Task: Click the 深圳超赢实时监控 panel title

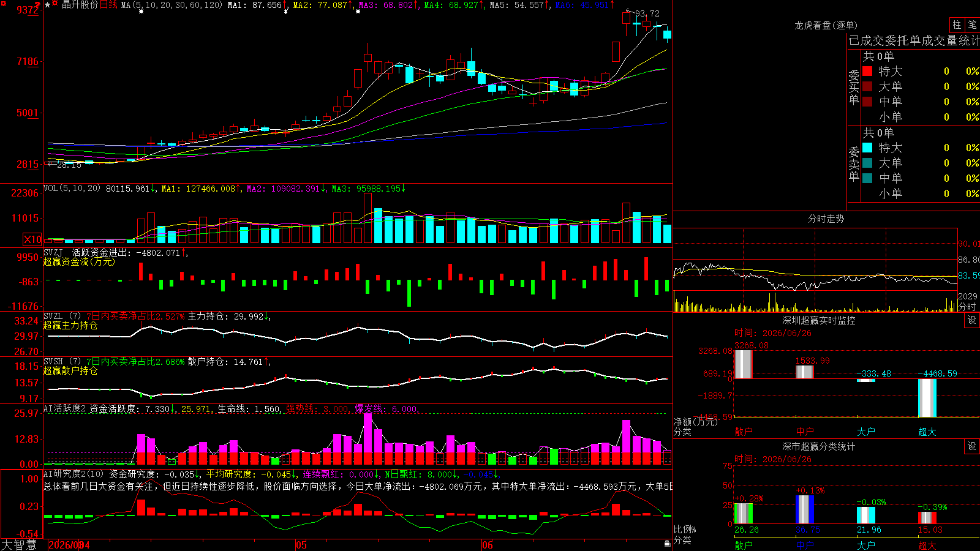Action: [819, 320]
